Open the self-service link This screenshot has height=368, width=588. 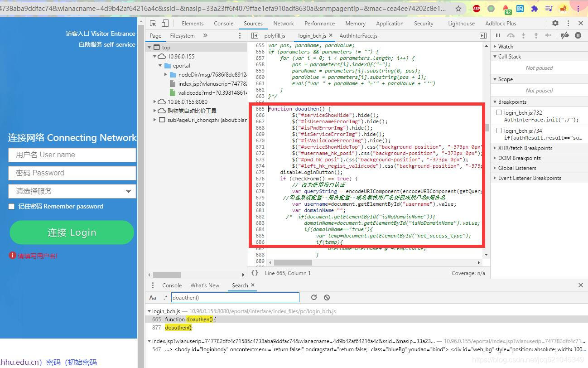coord(107,44)
